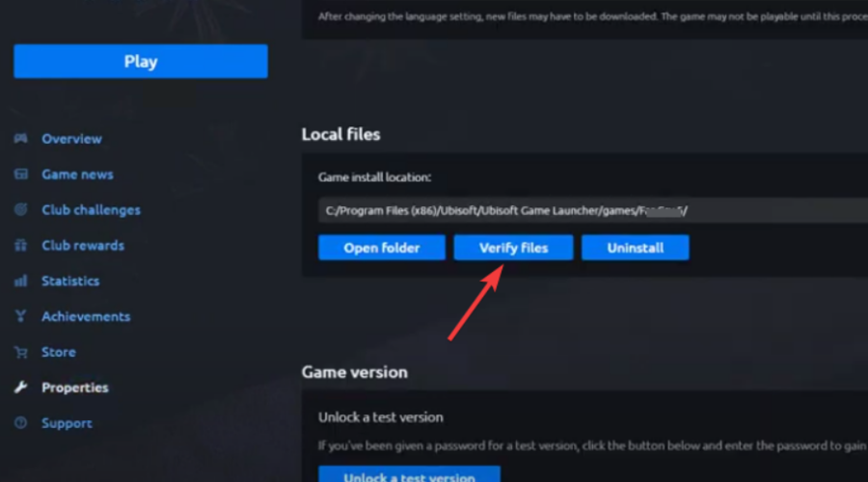Click the wrench icon beside Properties
This screenshot has height=482, width=868.
[20, 388]
